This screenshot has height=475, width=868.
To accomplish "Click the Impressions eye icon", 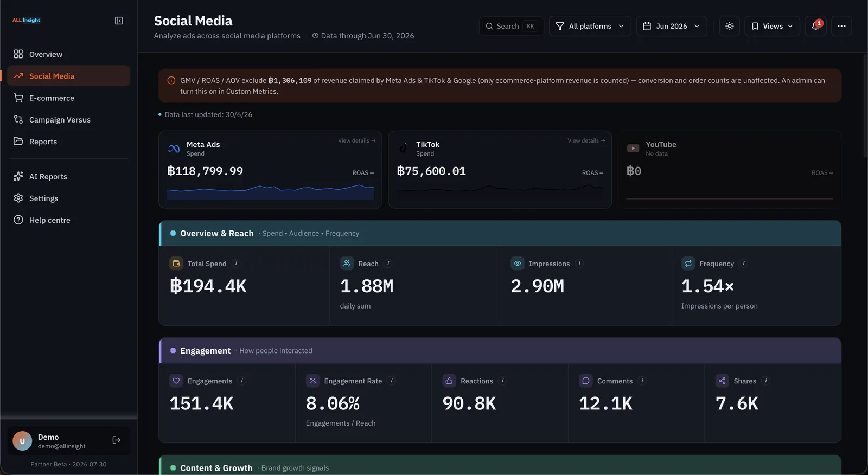I will 518,264.
